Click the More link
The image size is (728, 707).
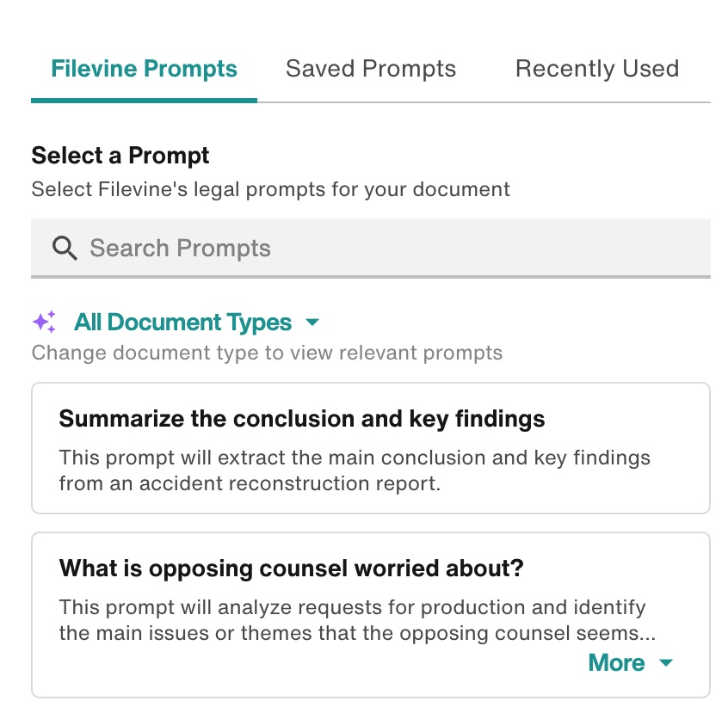616,662
